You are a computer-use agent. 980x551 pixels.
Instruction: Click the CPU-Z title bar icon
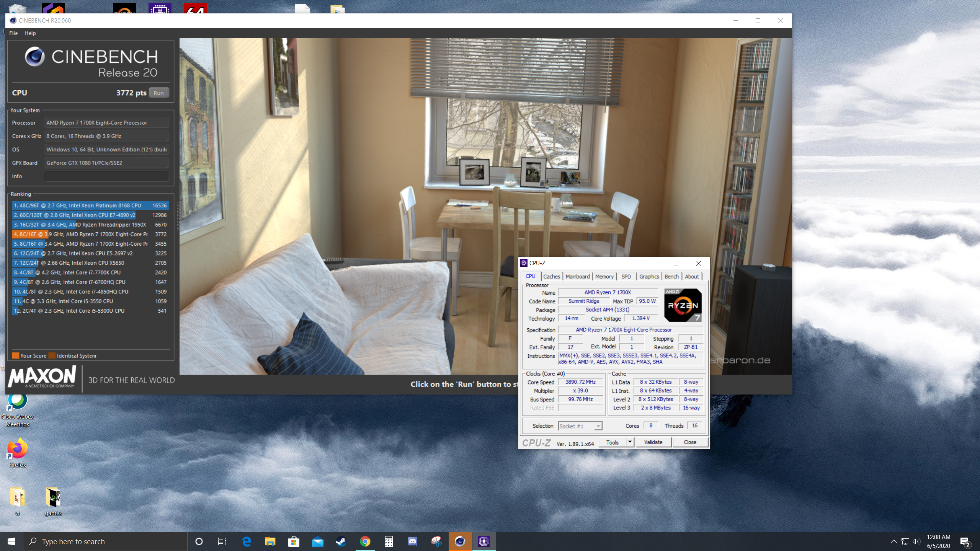[x=524, y=263]
